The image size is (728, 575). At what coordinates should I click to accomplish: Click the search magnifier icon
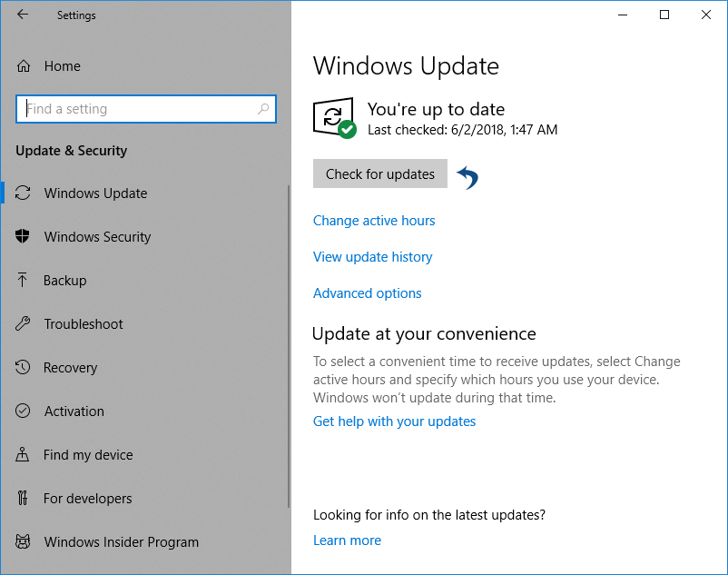pos(262,109)
